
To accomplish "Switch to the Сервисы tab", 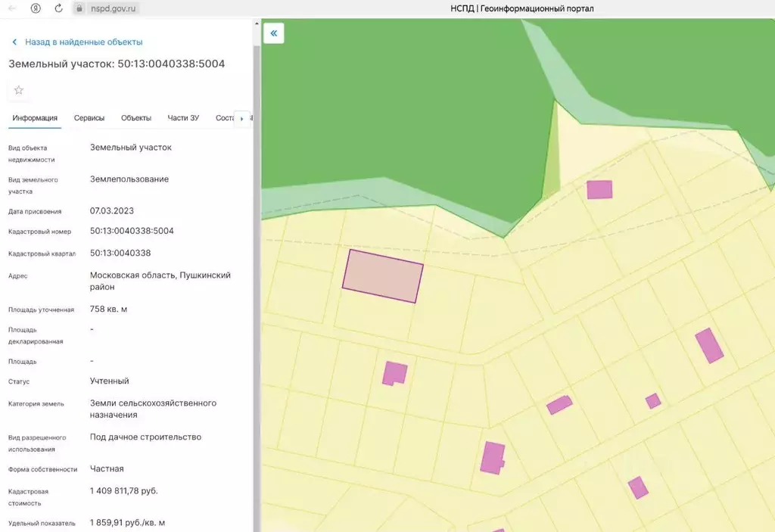I will point(89,117).
